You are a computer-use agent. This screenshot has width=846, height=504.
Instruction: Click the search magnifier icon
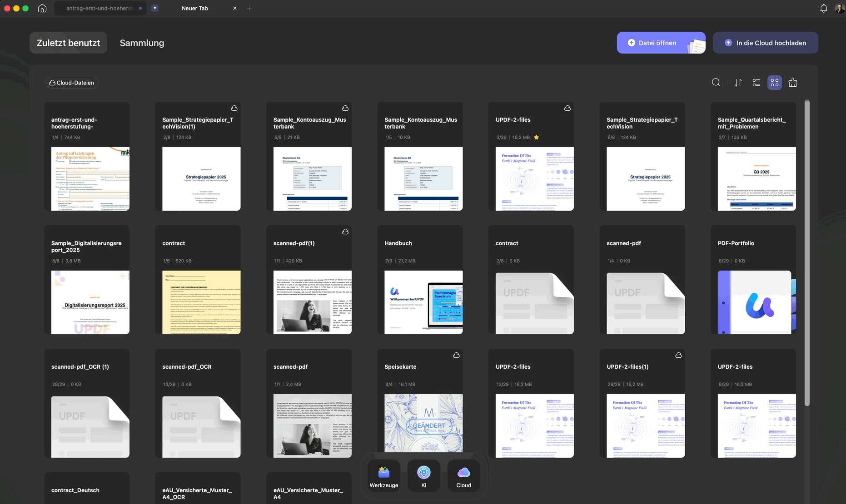[x=716, y=83]
